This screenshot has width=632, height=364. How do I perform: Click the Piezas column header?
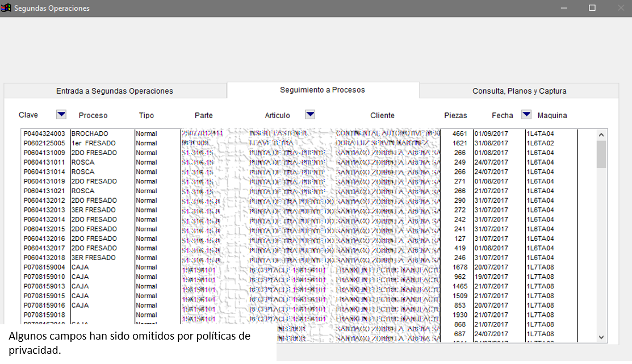click(x=456, y=115)
